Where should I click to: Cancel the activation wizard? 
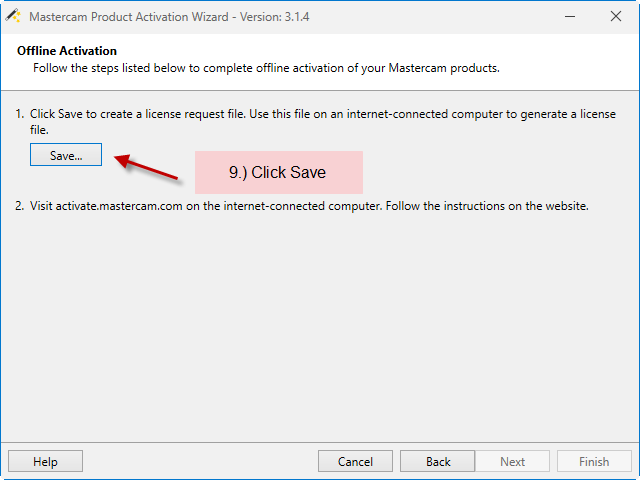pos(355,461)
